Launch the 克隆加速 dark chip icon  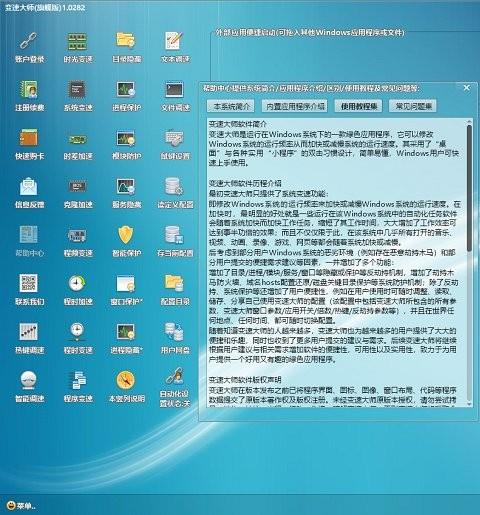pyautogui.click(x=78, y=186)
